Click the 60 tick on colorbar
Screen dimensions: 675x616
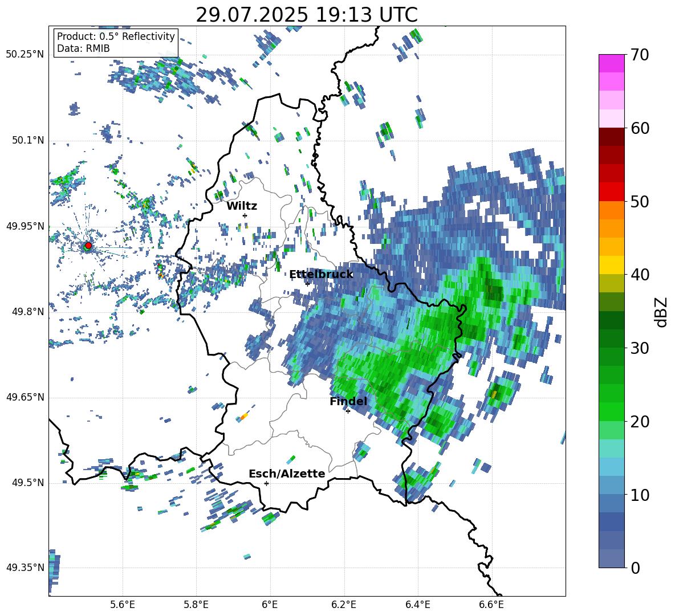tap(640, 128)
